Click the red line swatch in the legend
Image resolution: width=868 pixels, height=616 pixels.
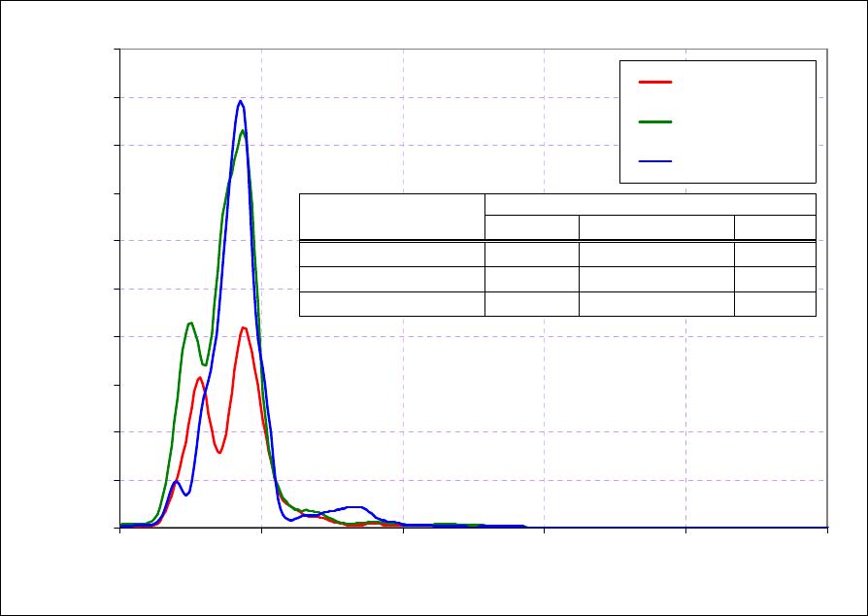655,82
